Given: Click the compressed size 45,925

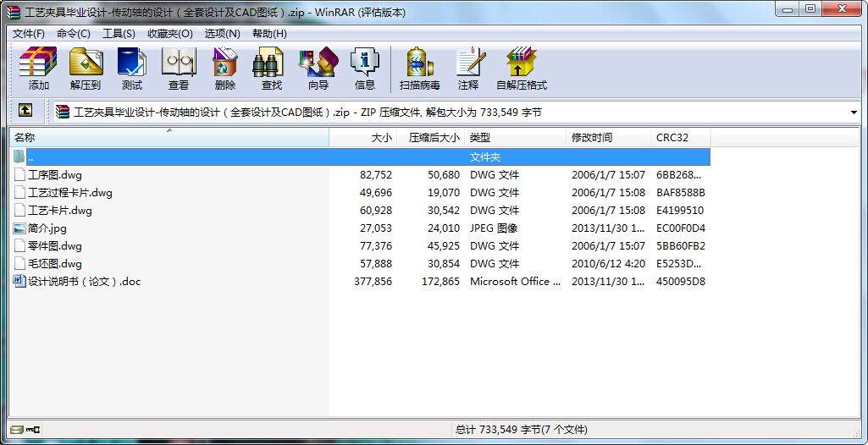Looking at the screenshot, I should coord(444,245).
